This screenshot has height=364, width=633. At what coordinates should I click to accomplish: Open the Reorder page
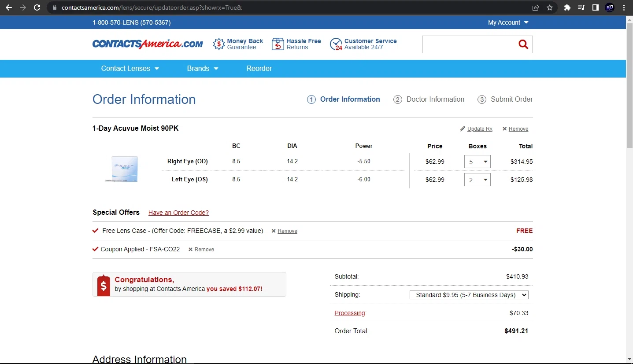259,69
